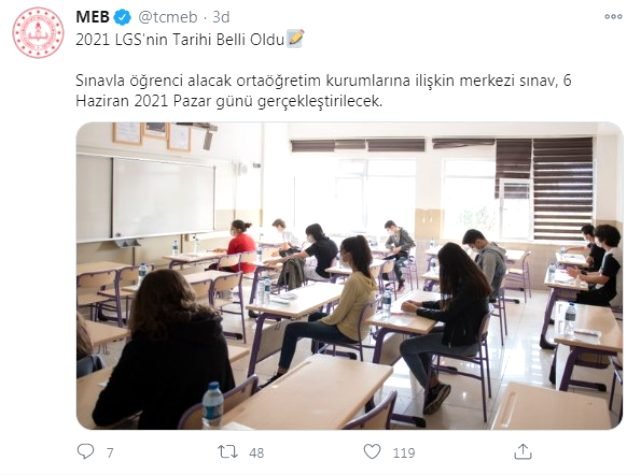The height and width of the screenshot is (475, 640).
Task: Click the retweet count 48
Action: click(256, 453)
